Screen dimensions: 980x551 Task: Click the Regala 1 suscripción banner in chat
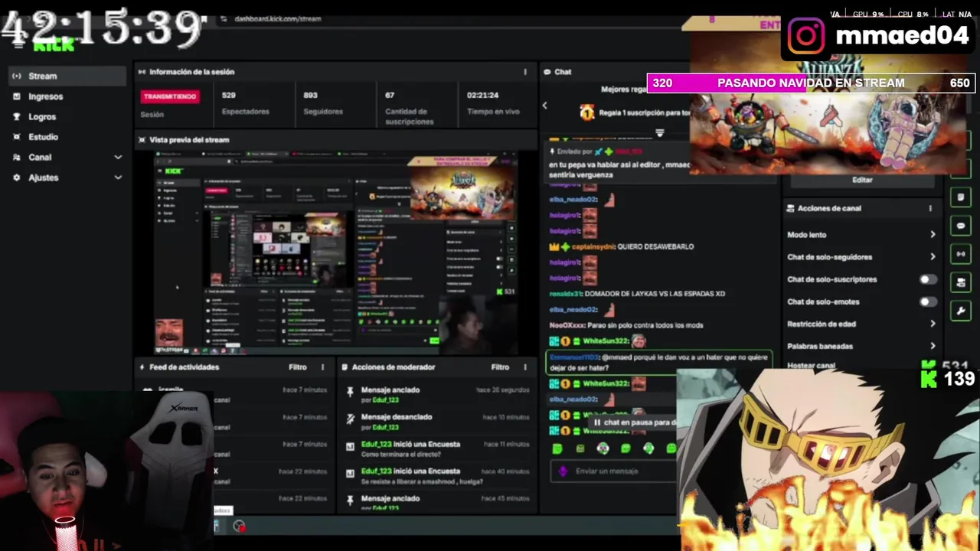(x=634, y=112)
